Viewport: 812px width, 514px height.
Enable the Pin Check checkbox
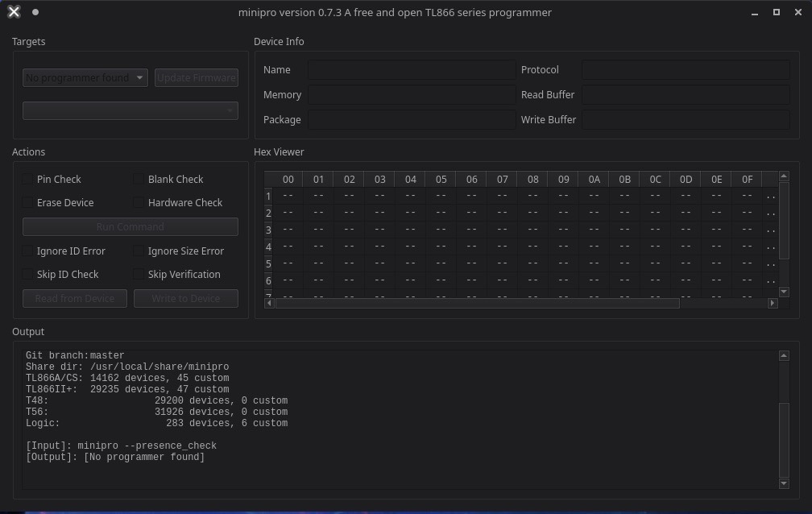coord(28,179)
